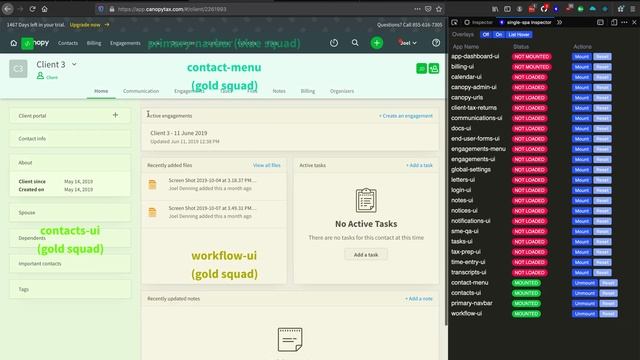Click the + Add a note link
Screen dimensions: 640x360
(419, 299)
